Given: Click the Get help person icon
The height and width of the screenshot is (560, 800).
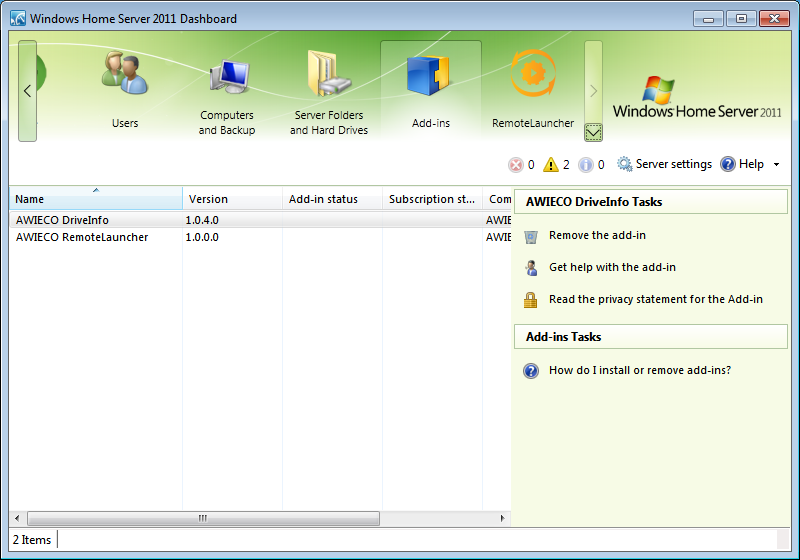Looking at the screenshot, I should click(531, 268).
